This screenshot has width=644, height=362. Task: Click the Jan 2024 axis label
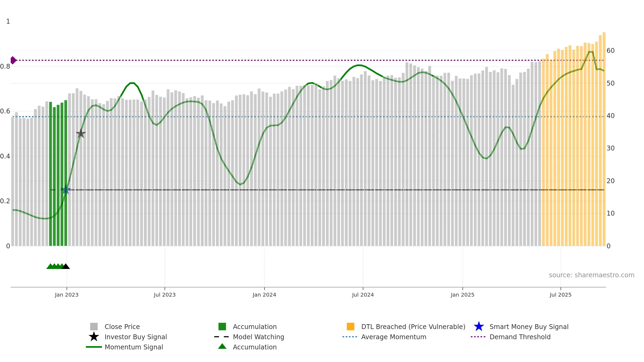(264, 295)
